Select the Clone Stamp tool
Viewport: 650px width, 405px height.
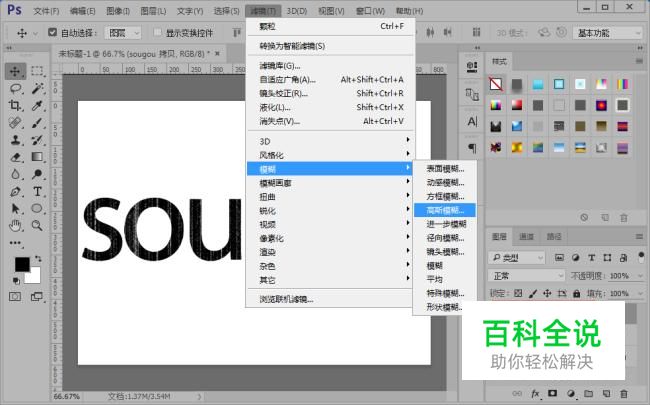15,140
